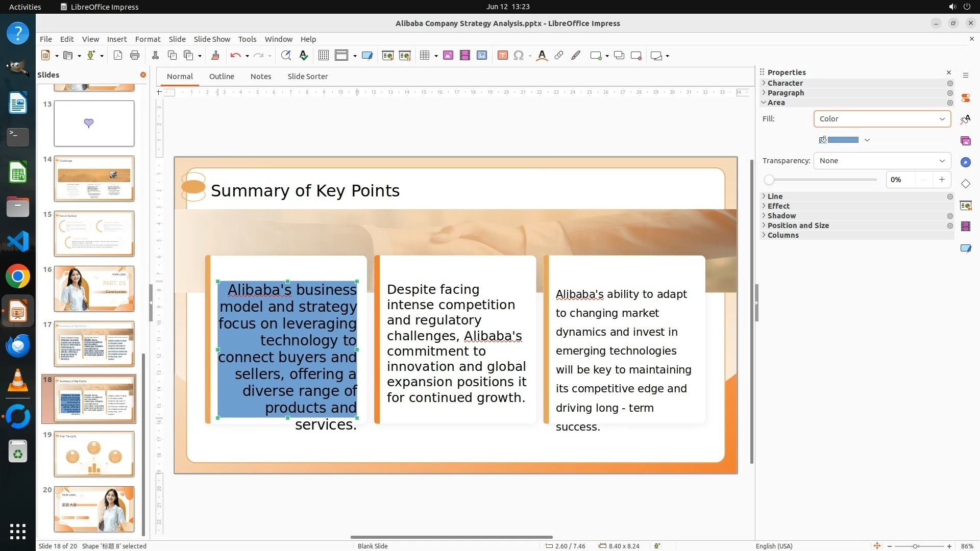Toggle the Display Grid icon
980x551 pixels.
click(323, 56)
